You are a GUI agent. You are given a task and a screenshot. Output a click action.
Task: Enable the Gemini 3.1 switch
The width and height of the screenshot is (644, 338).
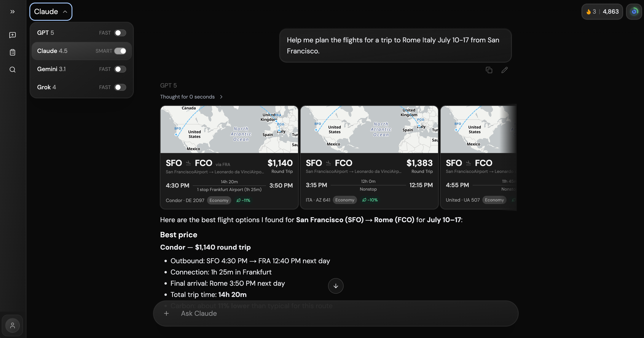pyautogui.click(x=120, y=69)
